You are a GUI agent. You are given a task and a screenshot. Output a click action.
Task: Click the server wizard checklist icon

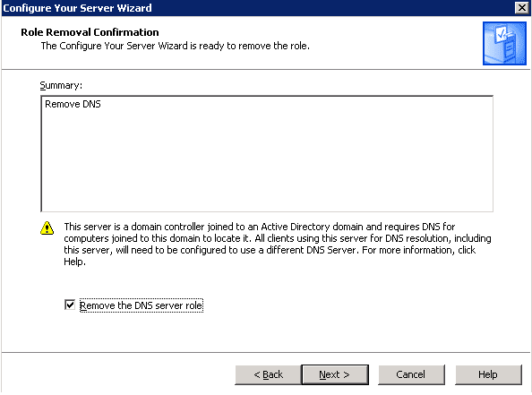point(504,43)
